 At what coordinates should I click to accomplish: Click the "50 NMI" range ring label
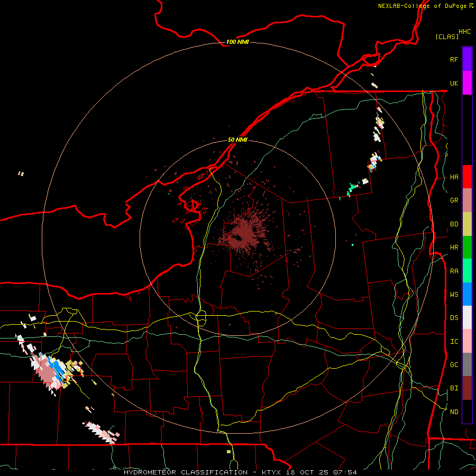pos(237,140)
